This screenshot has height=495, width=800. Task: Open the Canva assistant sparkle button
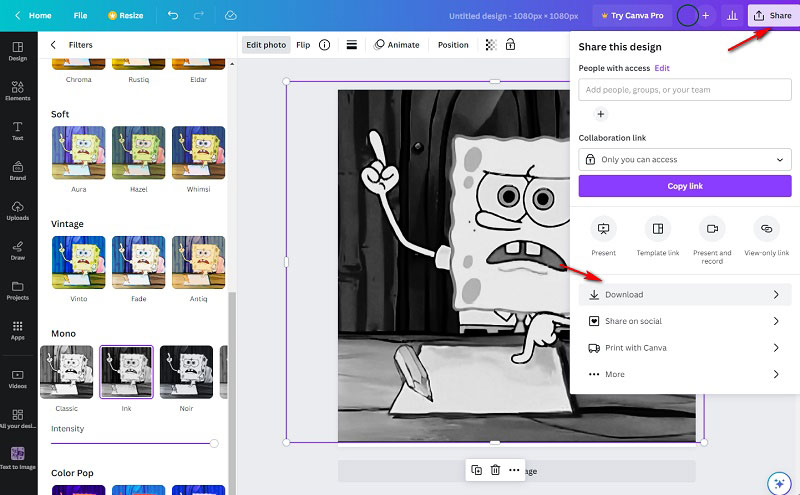click(779, 483)
